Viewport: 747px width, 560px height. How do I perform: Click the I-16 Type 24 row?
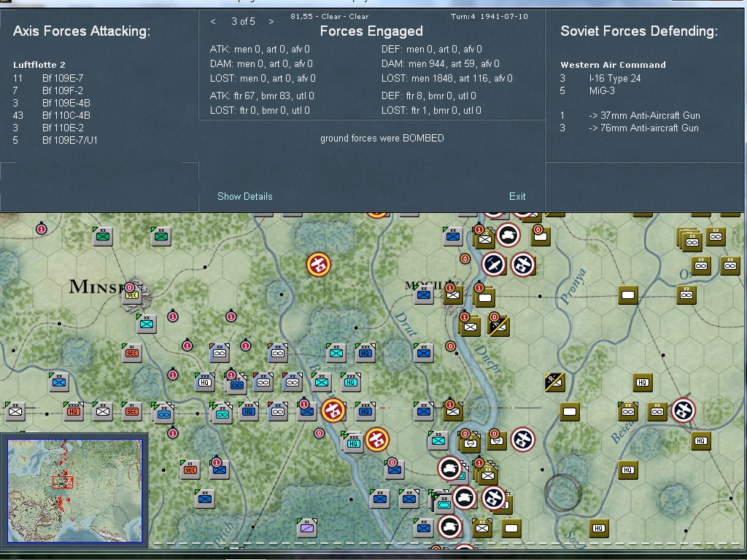point(600,78)
